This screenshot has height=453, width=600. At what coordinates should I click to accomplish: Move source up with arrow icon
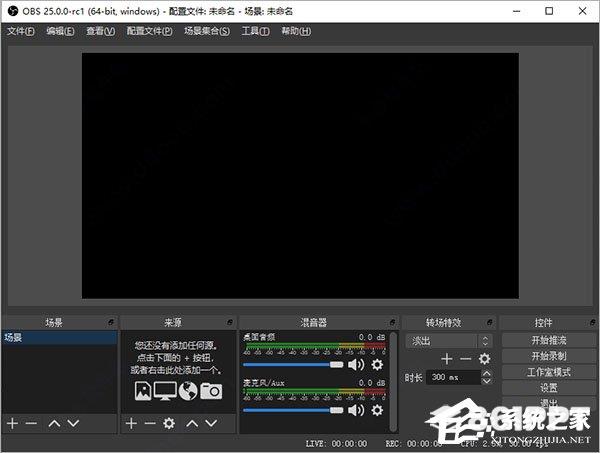tap(192, 423)
